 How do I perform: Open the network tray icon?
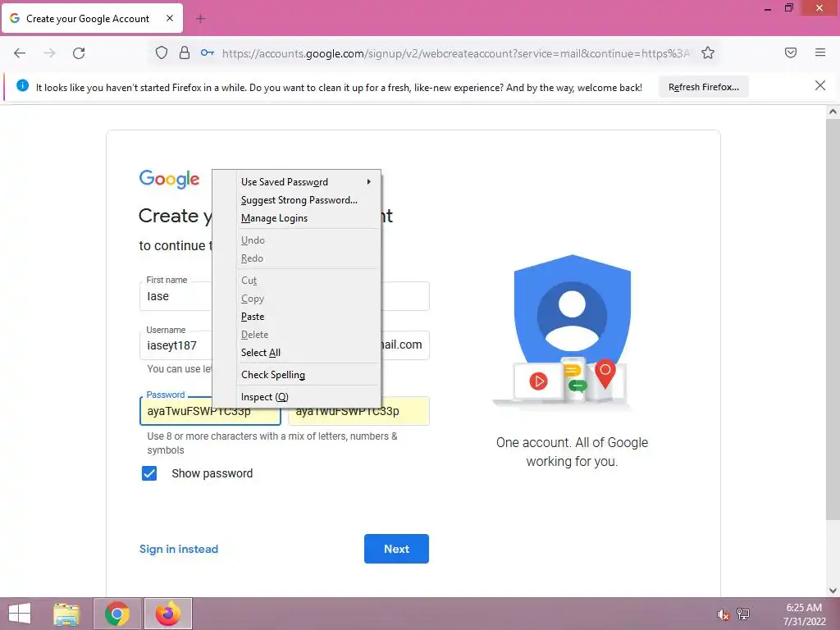coord(743,614)
